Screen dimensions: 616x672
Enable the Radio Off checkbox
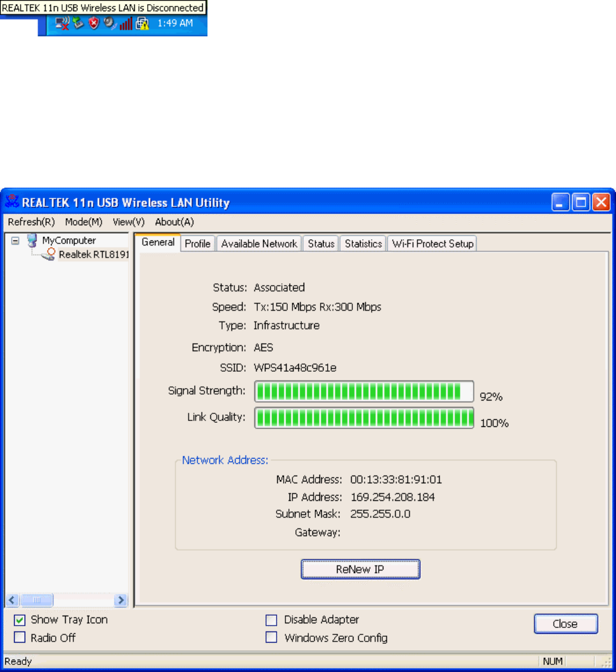tap(20, 637)
